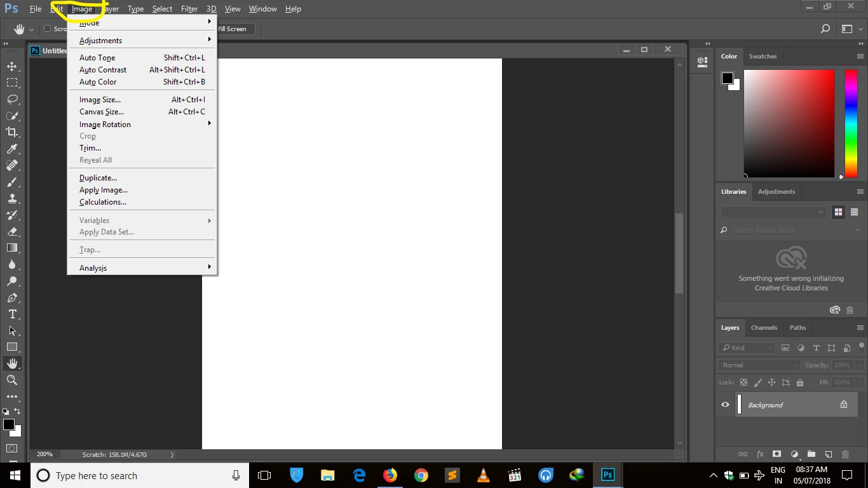868x488 pixels.
Task: Choose Auto Tone menu entry
Action: (x=142, y=58)
